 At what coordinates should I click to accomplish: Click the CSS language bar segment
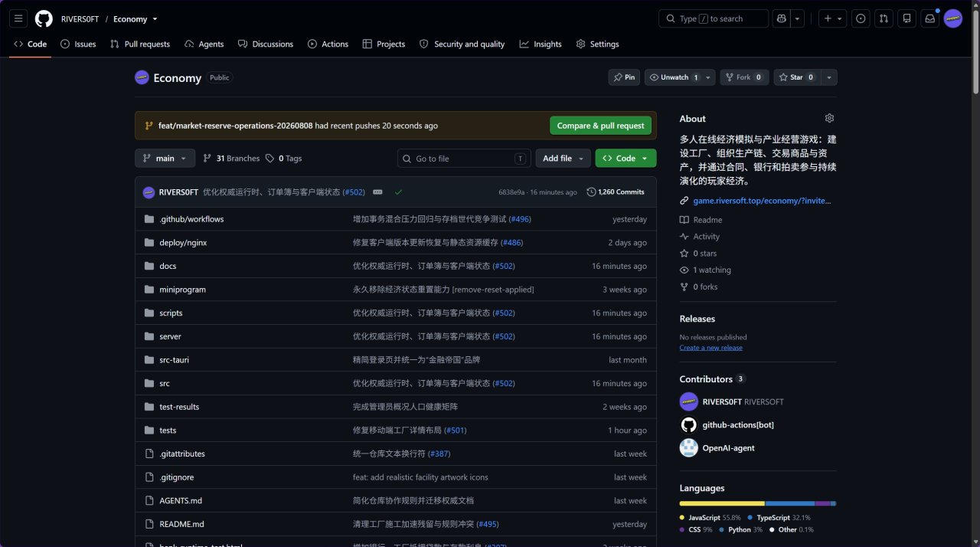point(822,503)
